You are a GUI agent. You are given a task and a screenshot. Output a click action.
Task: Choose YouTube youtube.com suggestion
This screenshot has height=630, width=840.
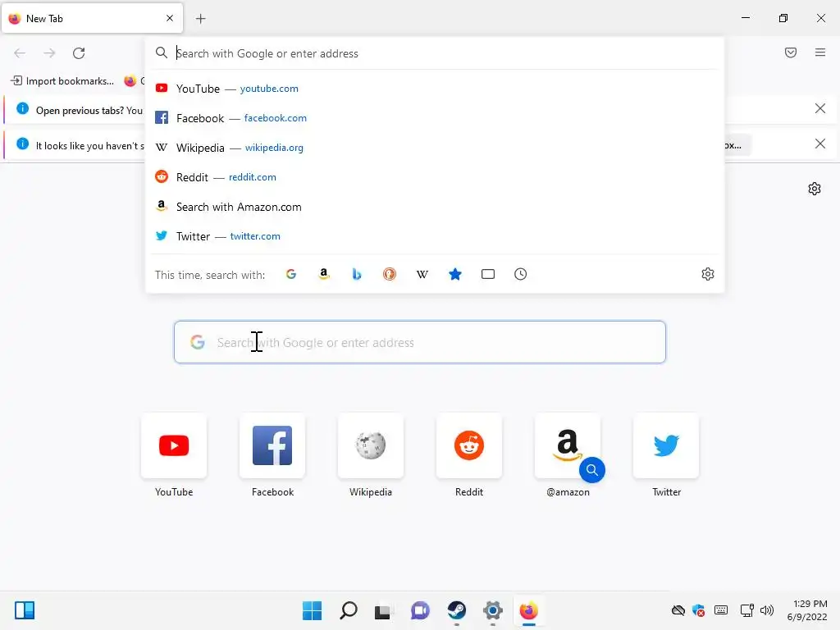[435, 89]
